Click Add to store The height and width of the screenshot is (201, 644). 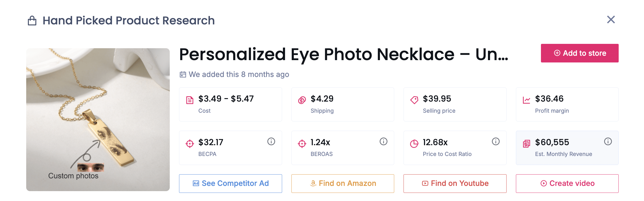[x=579, y=53]
